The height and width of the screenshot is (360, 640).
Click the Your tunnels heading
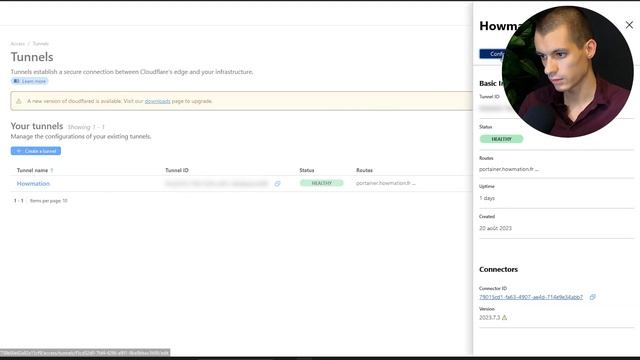click(37, 126)
